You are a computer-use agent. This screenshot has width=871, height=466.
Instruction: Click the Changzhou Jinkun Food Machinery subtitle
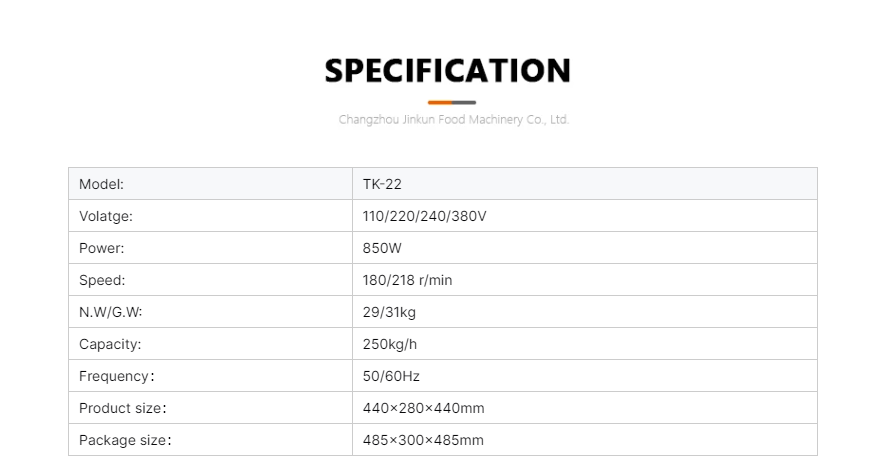point(453,120)
